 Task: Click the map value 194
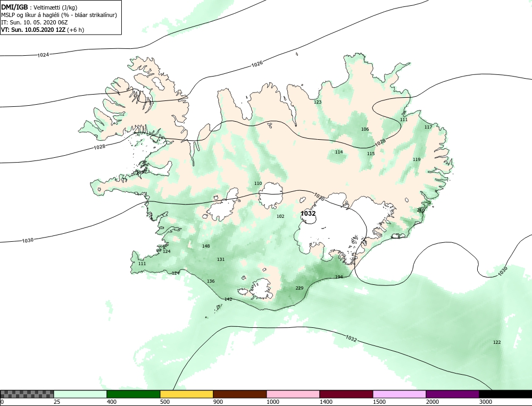(x=339, y=277)
